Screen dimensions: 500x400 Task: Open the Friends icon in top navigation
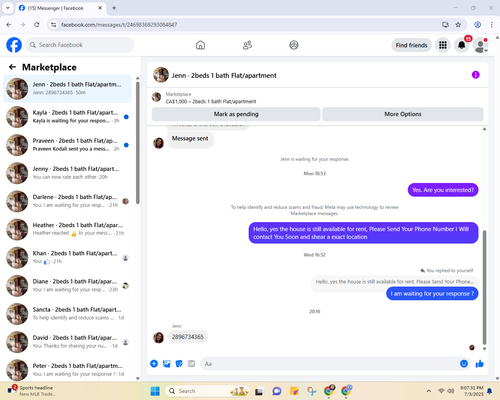pos(247,45)
